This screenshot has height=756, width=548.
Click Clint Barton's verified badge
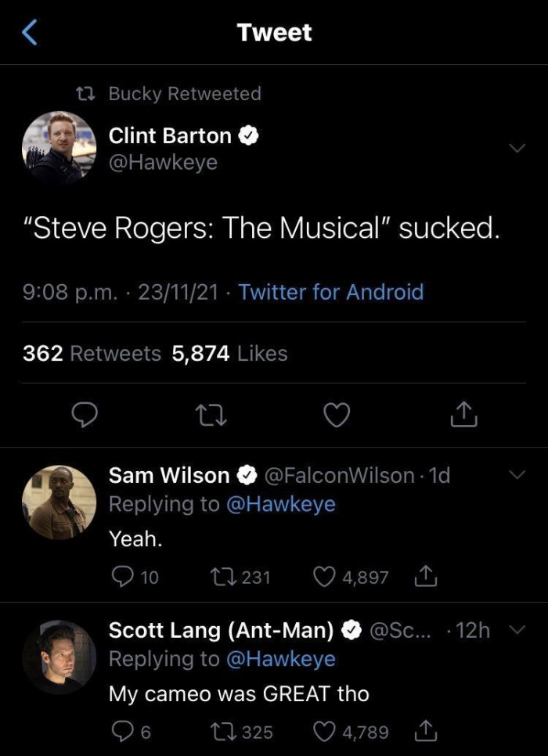tap(249, 135)
